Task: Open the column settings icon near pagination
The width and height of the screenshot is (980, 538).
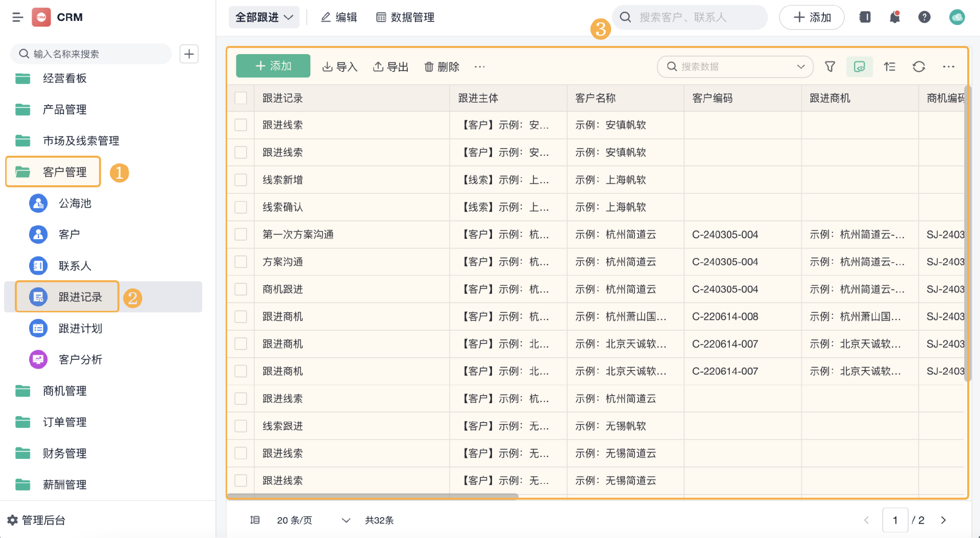Action: (x=255, y=520)
